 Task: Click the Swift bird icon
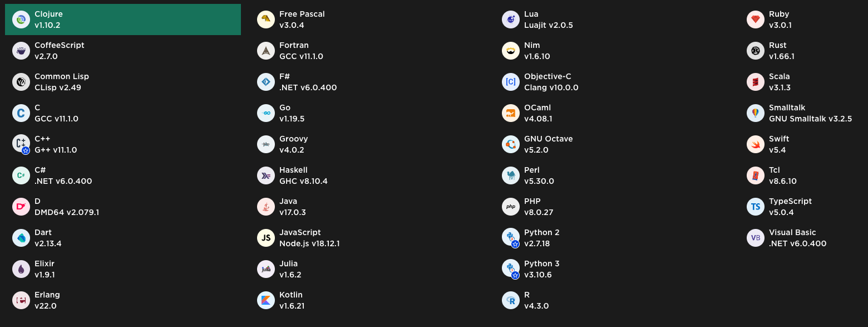(x=756, y=144)
